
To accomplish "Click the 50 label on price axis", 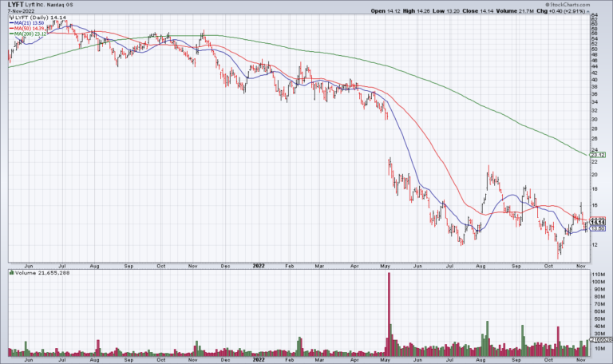I will coord(594,49).
